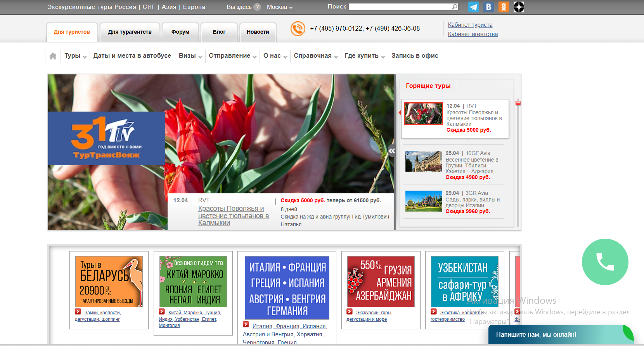Click the home icon in navigation

(x=53, y=56)
